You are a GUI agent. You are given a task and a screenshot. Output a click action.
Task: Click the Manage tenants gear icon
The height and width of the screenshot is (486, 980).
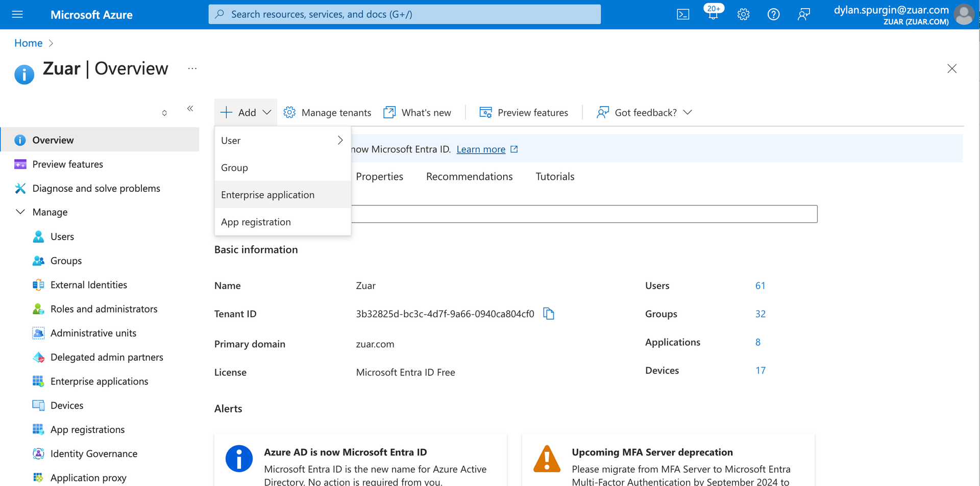coord(289,112)
